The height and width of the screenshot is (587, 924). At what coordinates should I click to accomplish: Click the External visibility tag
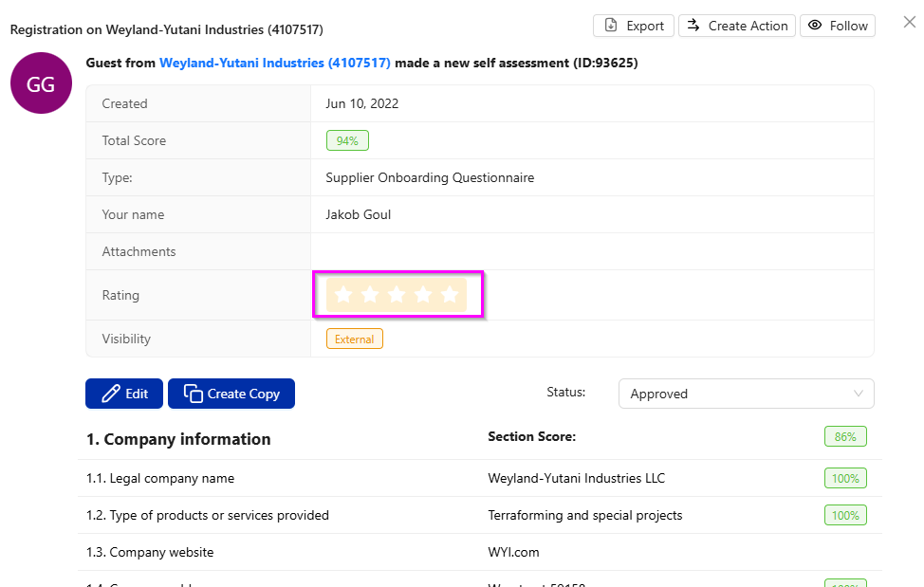click(354, 339)
